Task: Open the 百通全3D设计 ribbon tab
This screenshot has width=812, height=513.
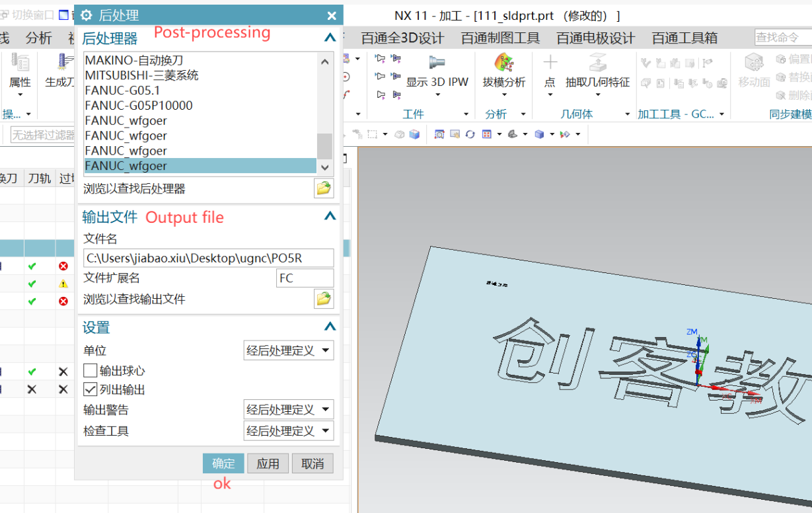Action: 402,38
